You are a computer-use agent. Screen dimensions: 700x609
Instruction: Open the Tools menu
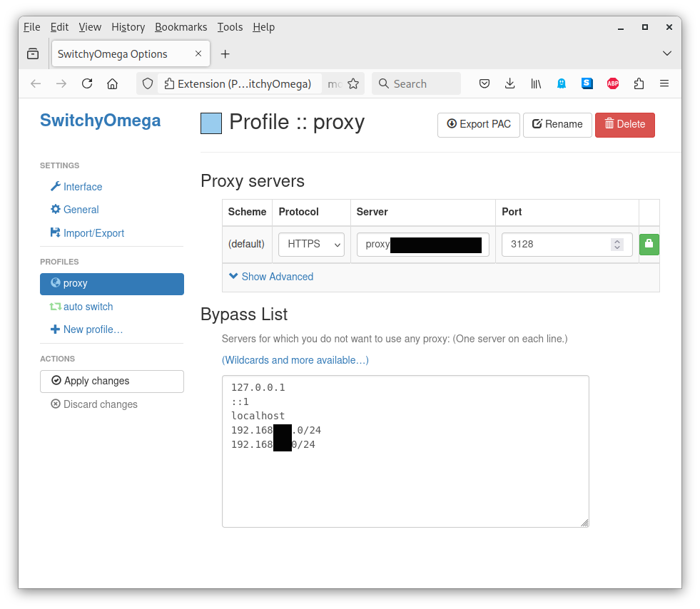point(230,27)
